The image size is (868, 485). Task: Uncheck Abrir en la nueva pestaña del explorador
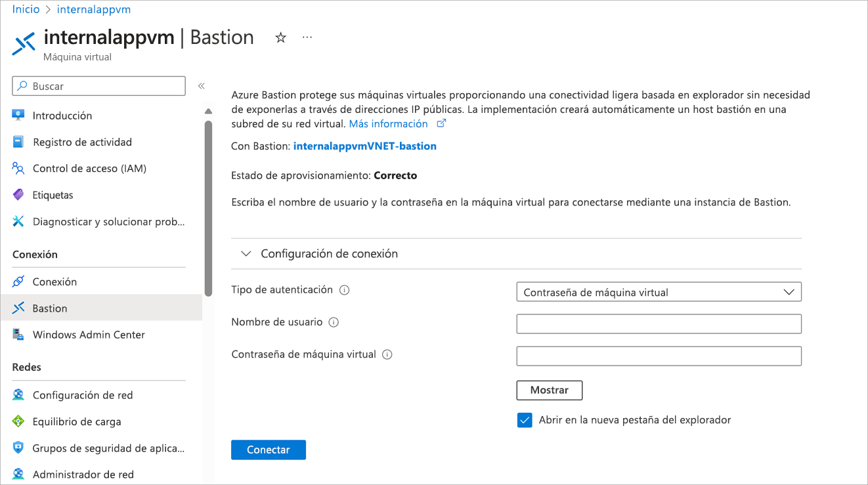point(524,420)
